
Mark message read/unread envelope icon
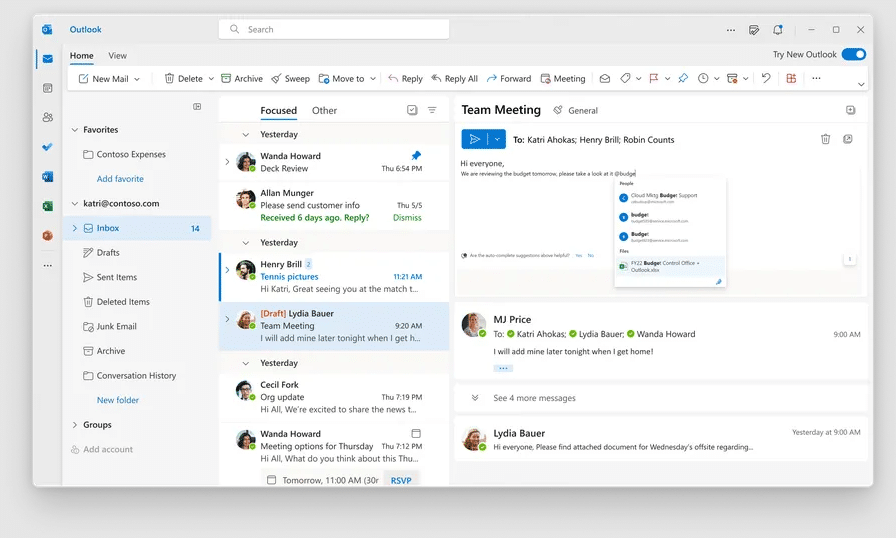click(605, 79)
